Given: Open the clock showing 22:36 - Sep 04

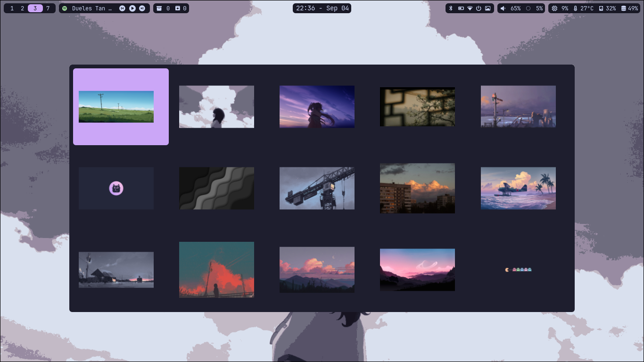Looking at the screenshot, I should point(322,8).
